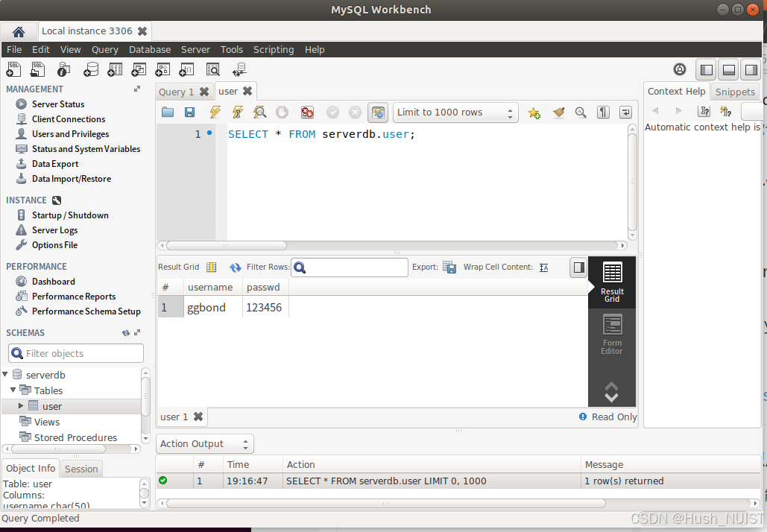Save the script to a file

click(x=190, y=113)
